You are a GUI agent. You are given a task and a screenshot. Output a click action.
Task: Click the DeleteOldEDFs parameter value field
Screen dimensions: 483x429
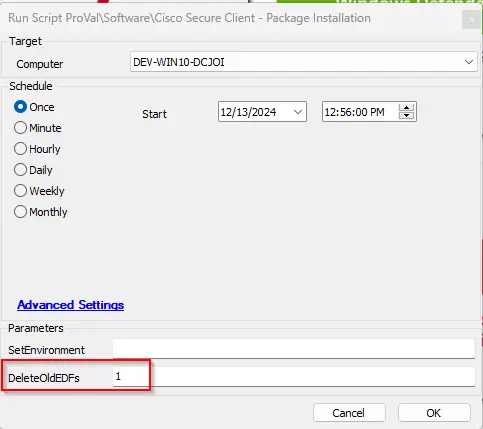tap(294, 377)
